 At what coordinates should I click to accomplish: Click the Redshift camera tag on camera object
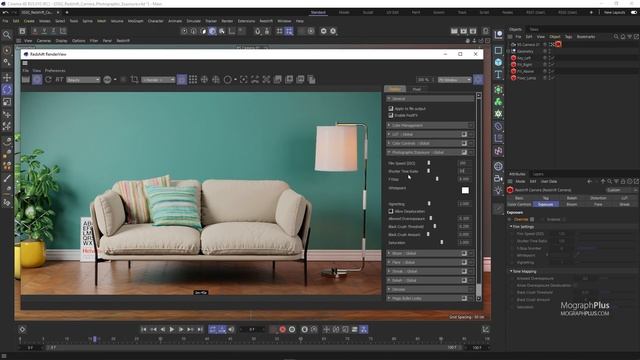[x=558, y=44]
